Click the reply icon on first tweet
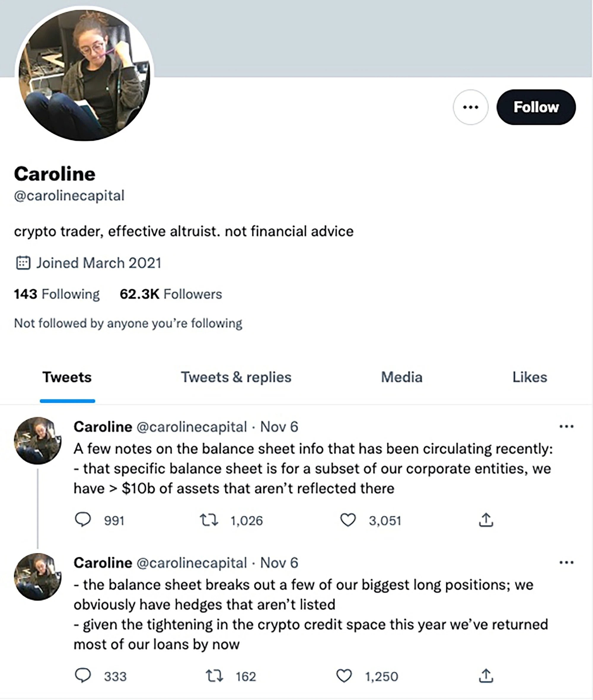 tap(83, 520)
